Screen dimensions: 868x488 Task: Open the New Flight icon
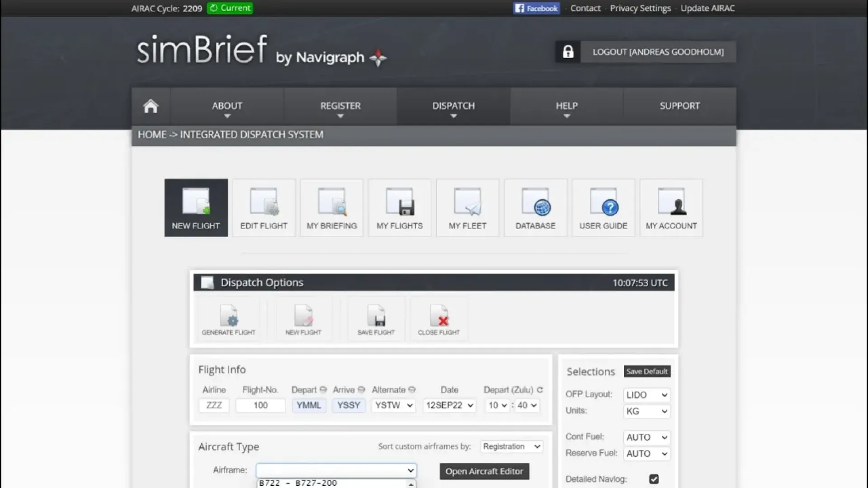tap(196, 207)
